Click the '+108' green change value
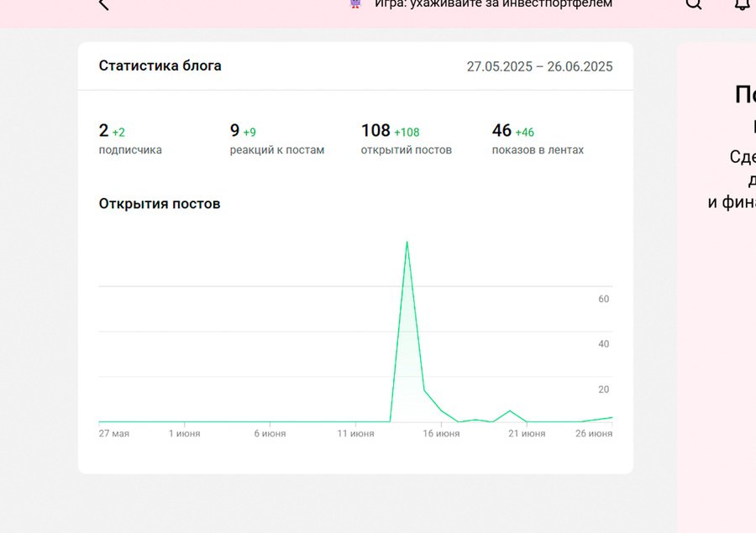The width and height of the screenshot is (756, 533). tap(407, 132)
